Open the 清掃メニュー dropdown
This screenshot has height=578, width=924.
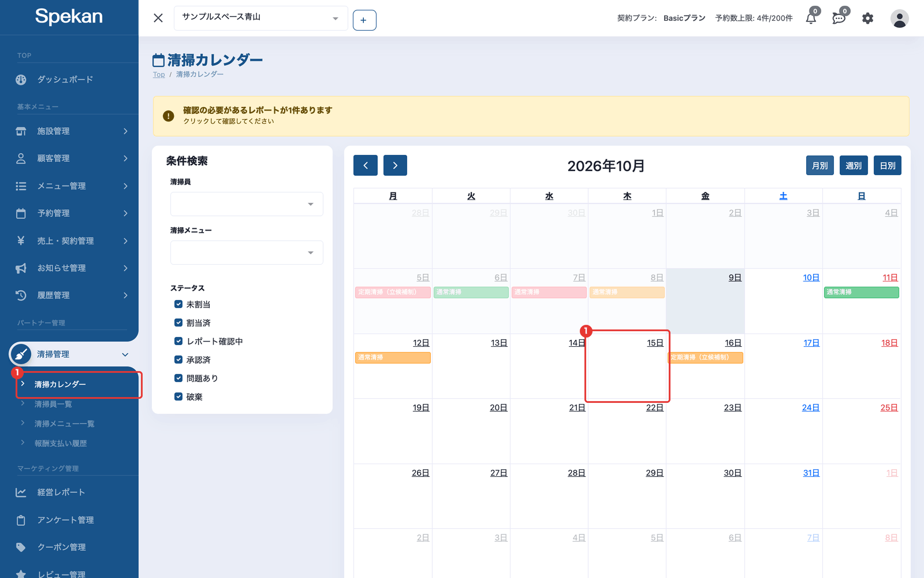(247, 253)
